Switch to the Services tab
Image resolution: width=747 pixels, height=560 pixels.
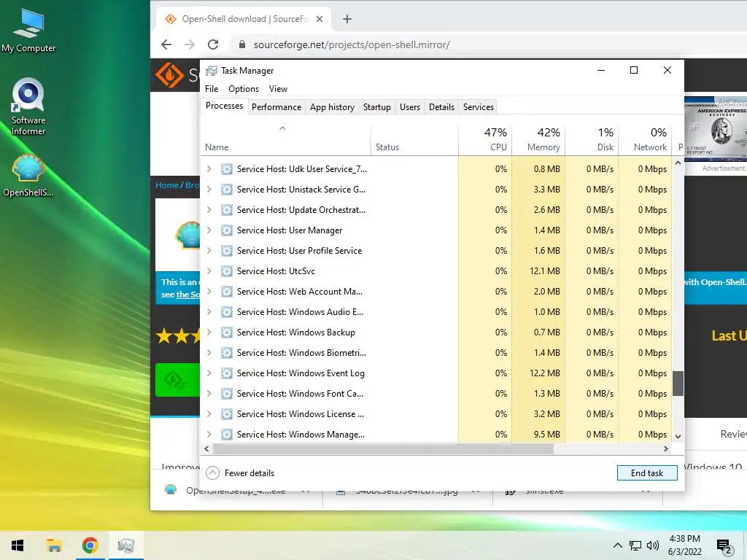click(479, 107)
